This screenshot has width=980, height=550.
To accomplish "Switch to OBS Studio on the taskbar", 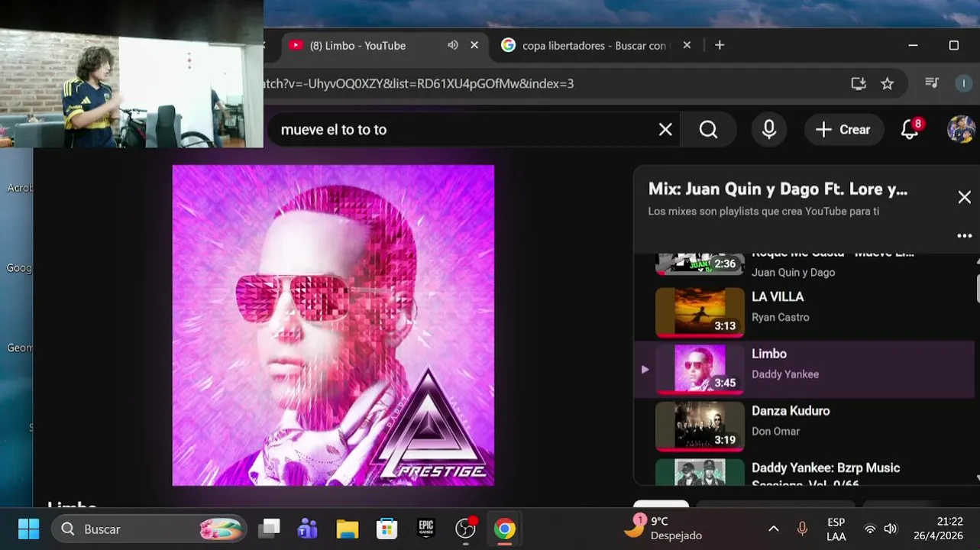I will (465, 529).
